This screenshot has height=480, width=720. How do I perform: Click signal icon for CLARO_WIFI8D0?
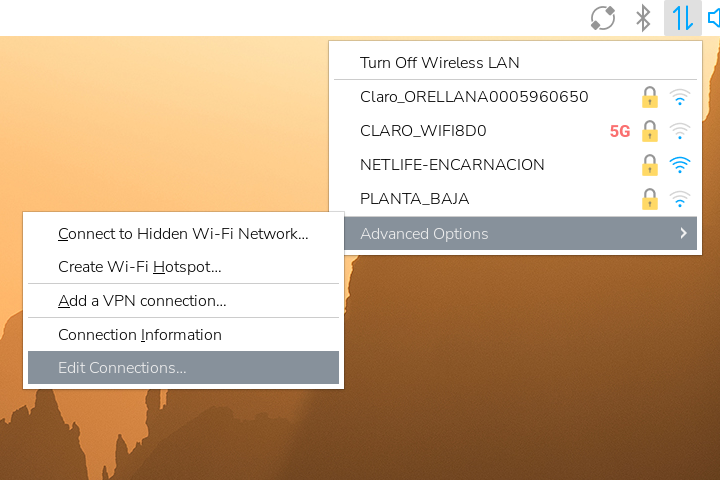coord(680,131)
